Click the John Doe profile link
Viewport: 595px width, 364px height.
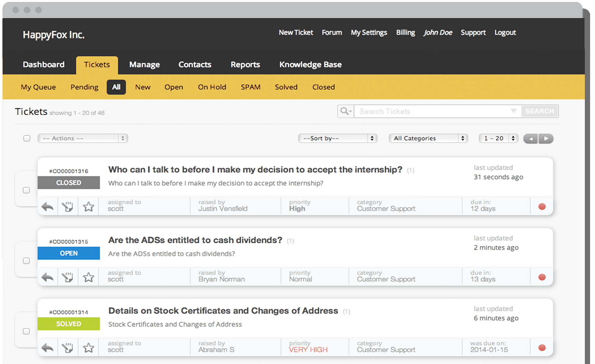click(x=438, y=32)
